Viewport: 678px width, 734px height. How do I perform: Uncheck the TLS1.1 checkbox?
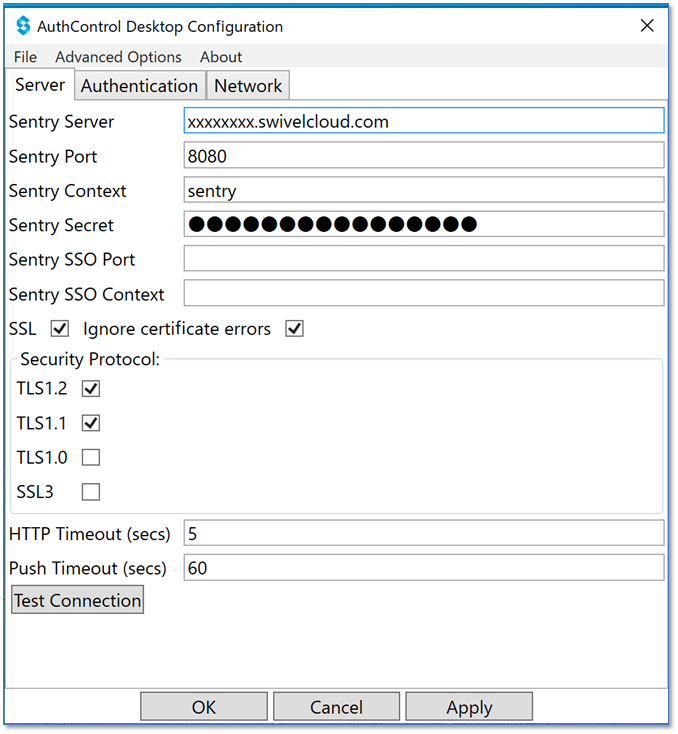pos(91,423)
